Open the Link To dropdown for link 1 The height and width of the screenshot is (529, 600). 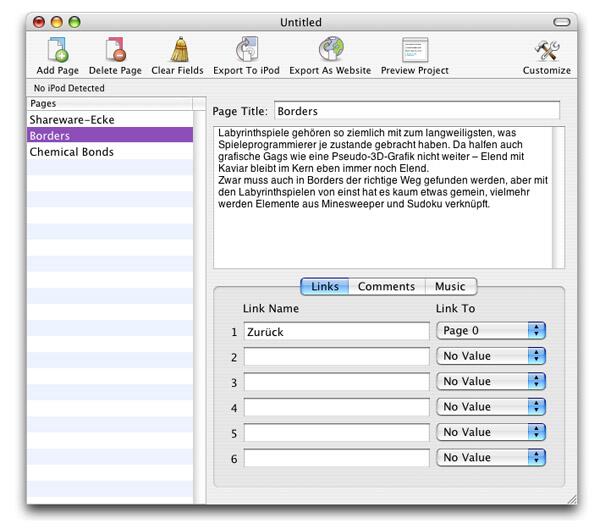coord(491,331)
